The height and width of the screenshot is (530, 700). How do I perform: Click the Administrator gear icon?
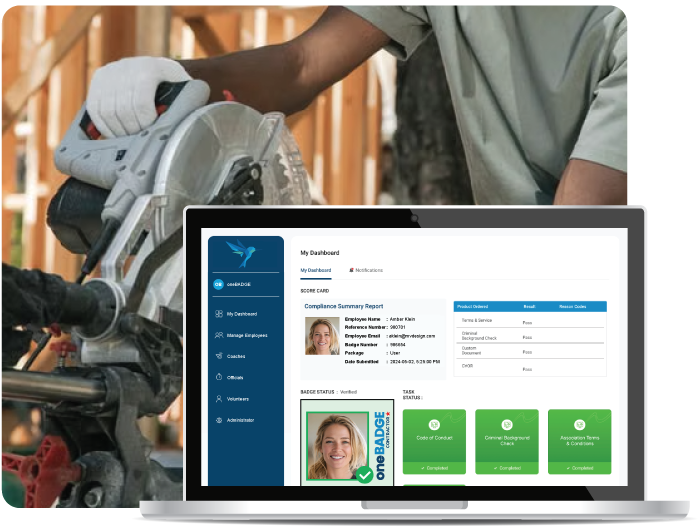click(219, 420)
